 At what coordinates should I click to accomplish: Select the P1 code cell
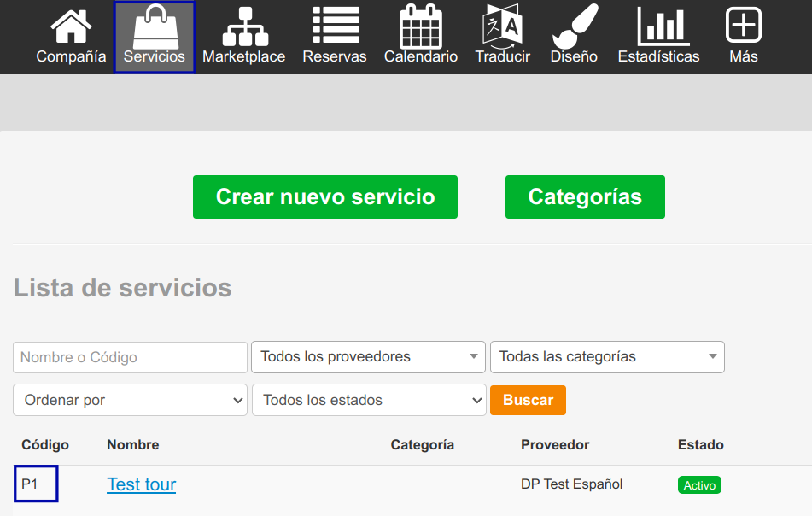pos(35,484)
